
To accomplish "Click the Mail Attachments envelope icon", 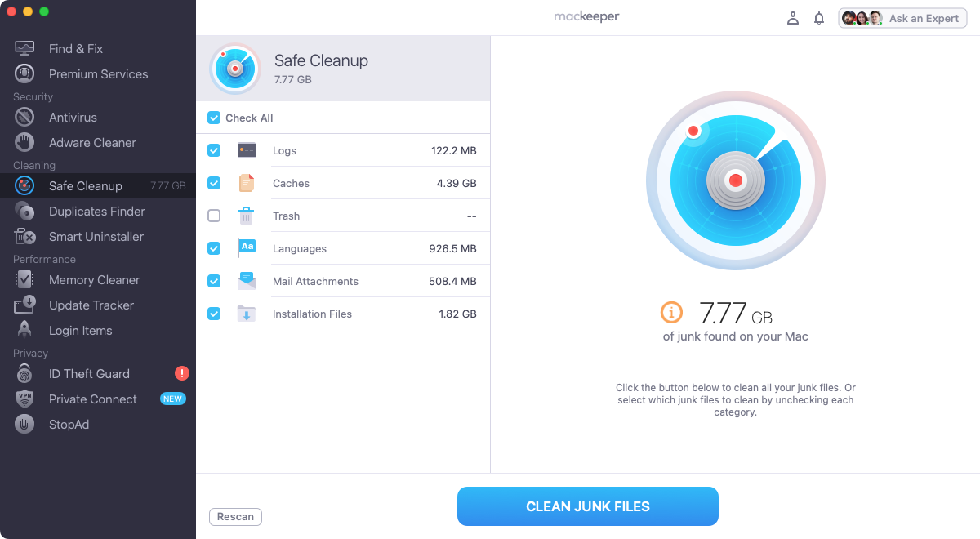I will [x=247, y=281].
